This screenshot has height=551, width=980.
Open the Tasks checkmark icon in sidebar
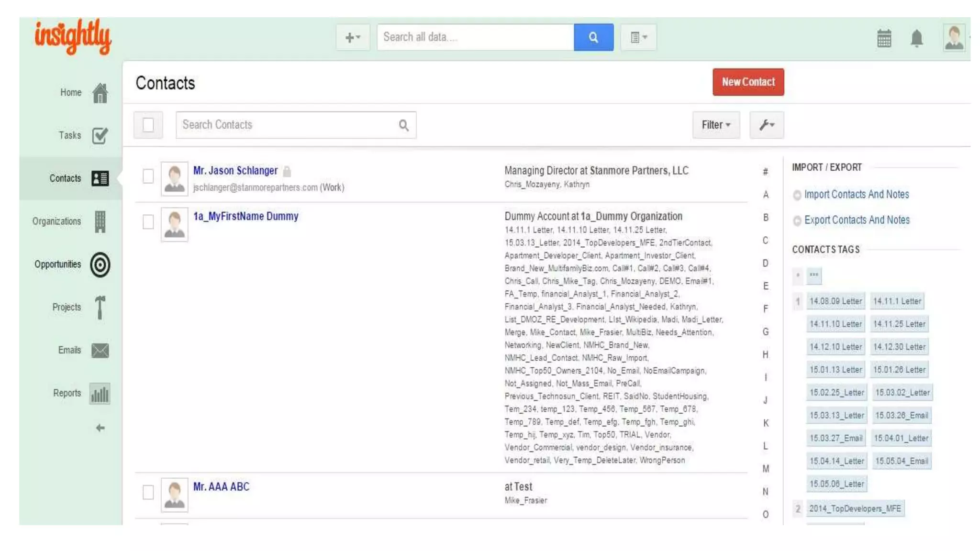coord(100,135)
